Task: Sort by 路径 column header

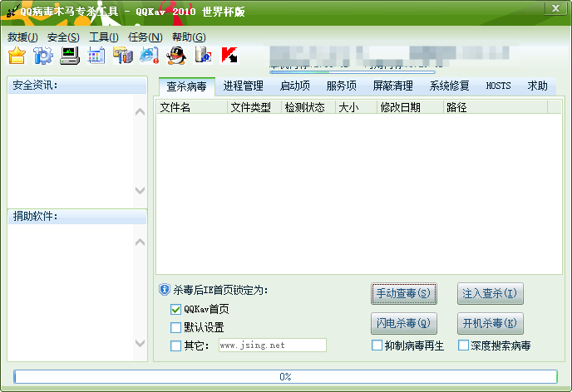Action: (x=496, y=107)
